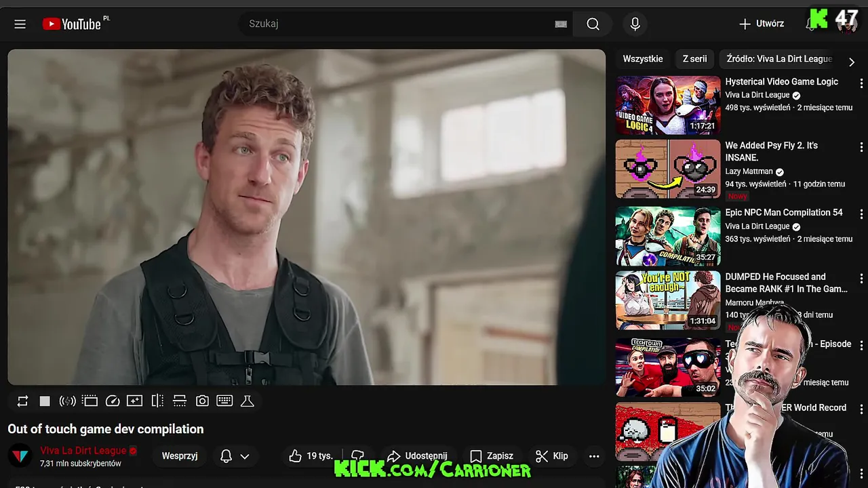Flip the video with mirror icon
The width and height of the screenshot is (868, 488).
pyautogui.click(x=157, y=401)
